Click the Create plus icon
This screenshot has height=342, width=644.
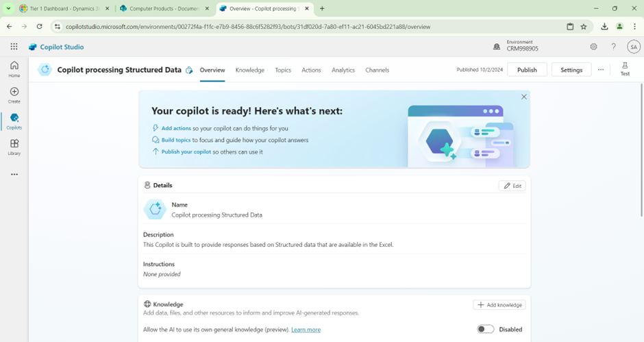14,92
